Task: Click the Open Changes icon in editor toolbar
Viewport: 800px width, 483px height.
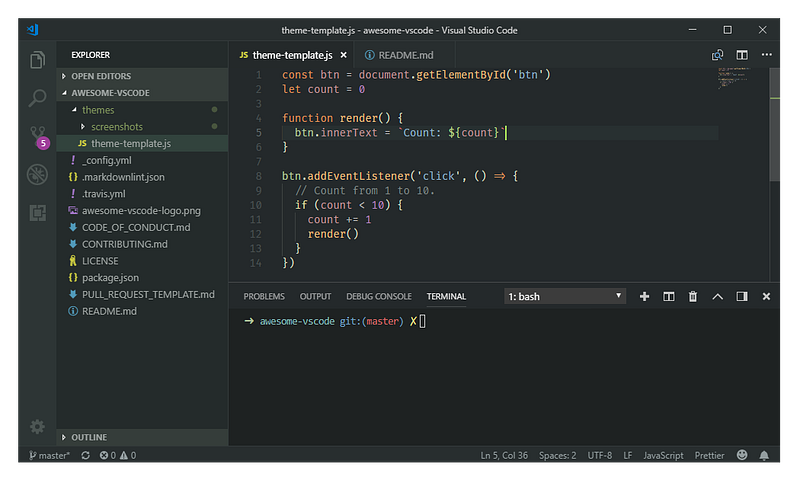Action: pyautogui.click(x=717, y=55)
